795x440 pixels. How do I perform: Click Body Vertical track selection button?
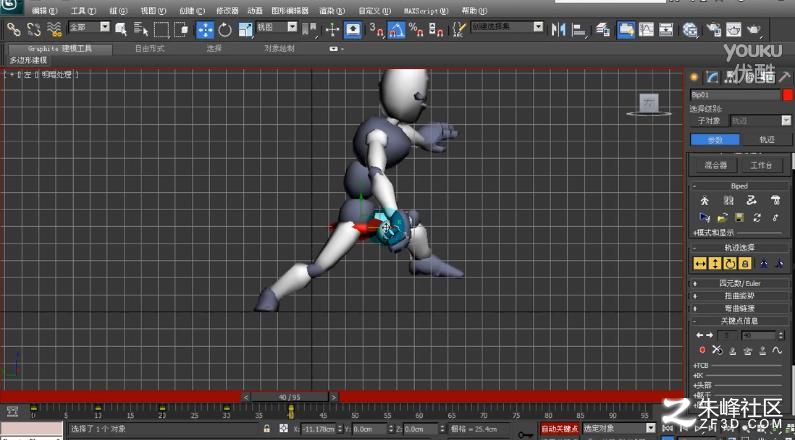pos(714,263)
